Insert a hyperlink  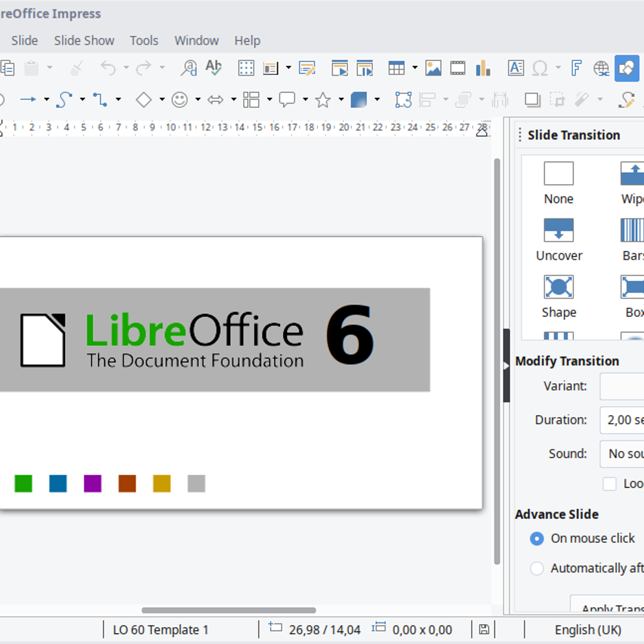coord(601,68)
